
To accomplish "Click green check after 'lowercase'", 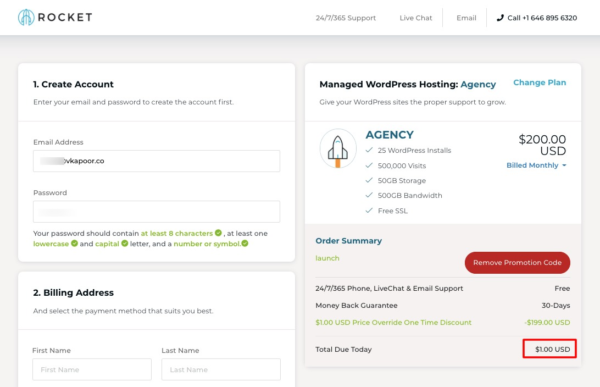I will click(x=74, y=243).
